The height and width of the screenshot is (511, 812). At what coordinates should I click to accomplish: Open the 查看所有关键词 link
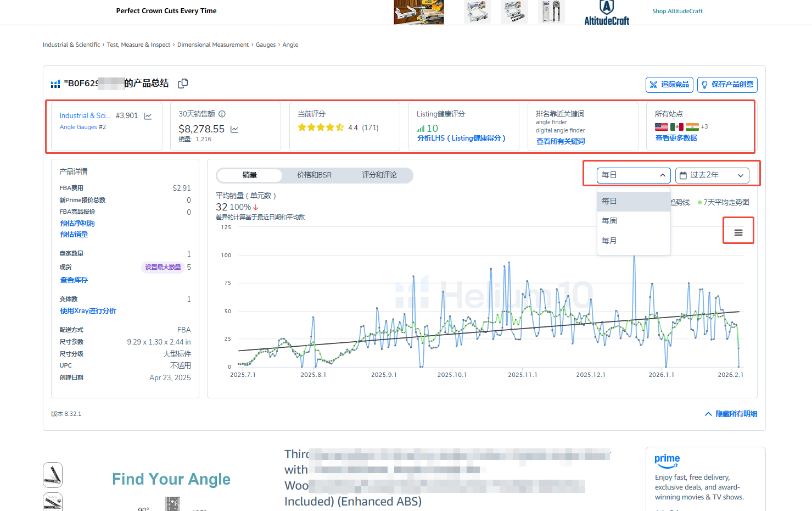click(561, 141)
